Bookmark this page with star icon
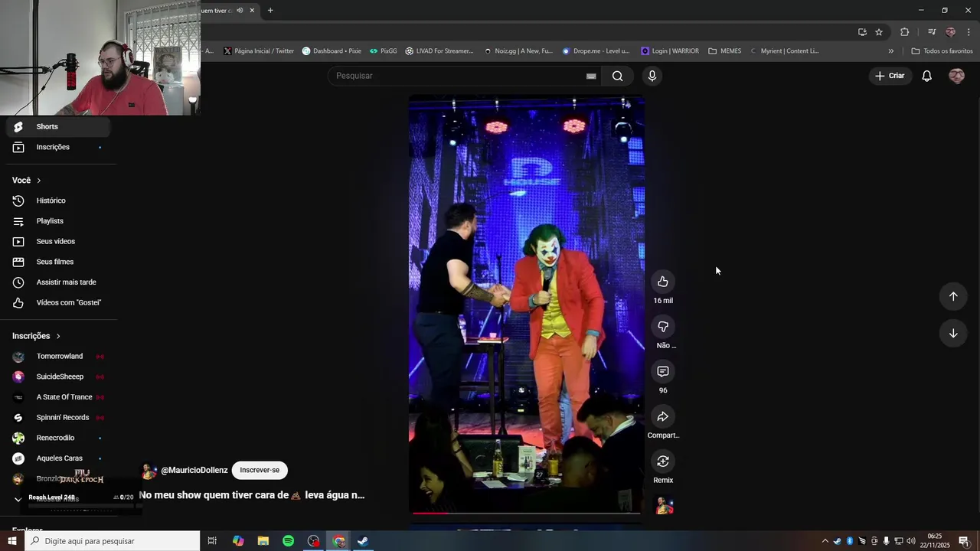 879,32
